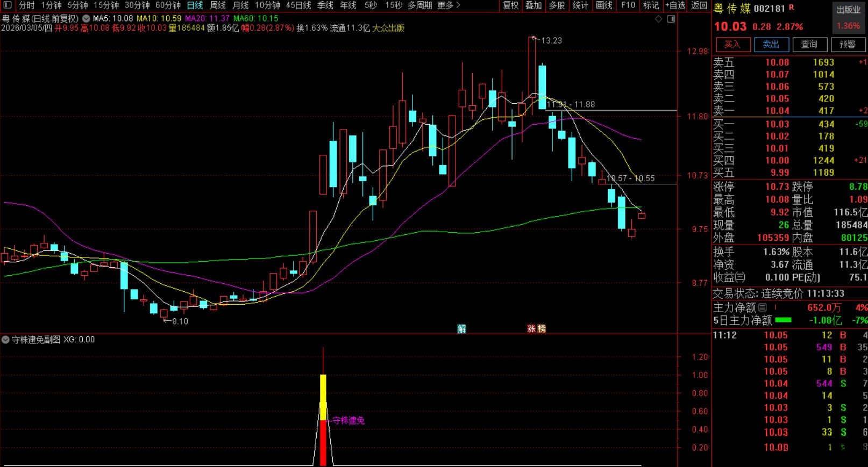
Task: Click the 解 marker icon on chart
Action: tap(461, 329)
